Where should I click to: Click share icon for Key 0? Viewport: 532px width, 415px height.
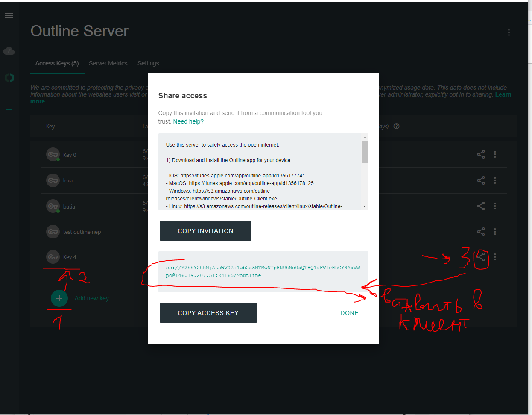pos(481,154)
